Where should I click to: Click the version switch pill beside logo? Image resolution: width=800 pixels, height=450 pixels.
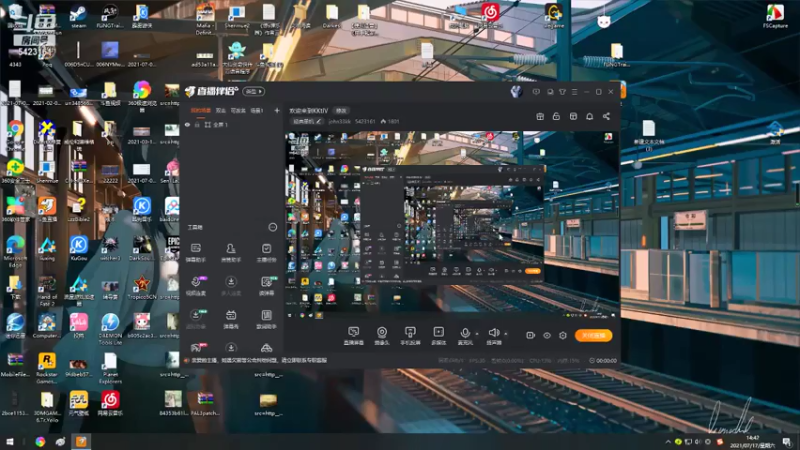click(254, 92)
